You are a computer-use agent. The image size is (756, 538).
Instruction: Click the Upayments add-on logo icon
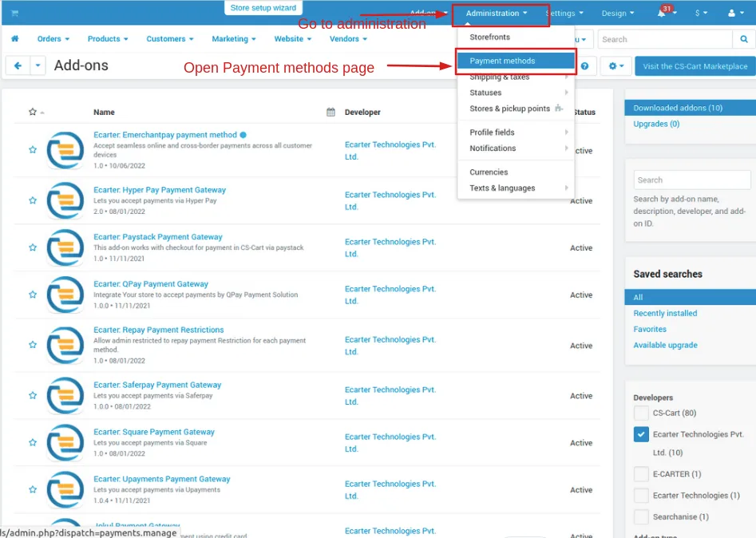pos(65,490)
